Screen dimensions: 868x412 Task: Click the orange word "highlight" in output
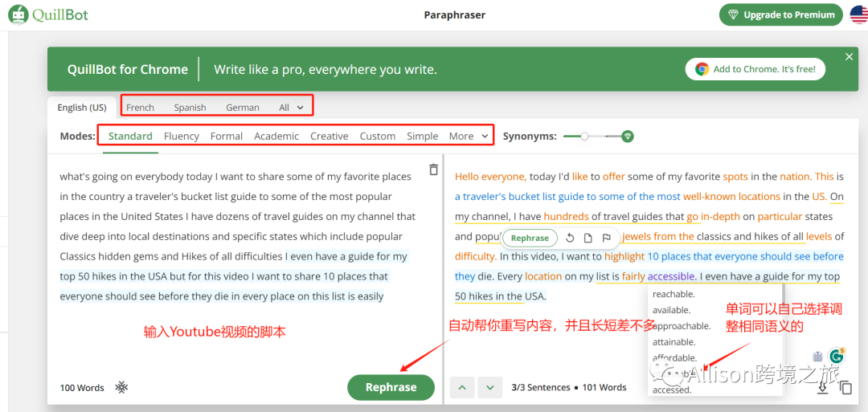coord(624,256)
